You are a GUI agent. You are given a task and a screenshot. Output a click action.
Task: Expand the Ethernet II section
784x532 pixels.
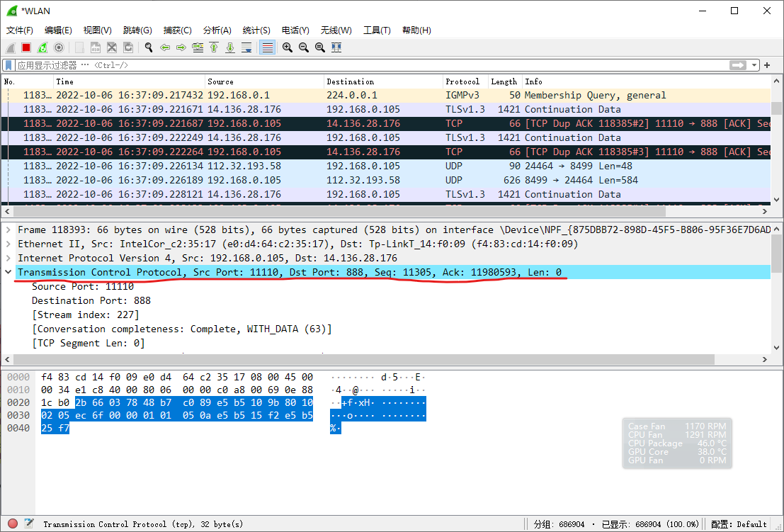(x=8, y=244)
